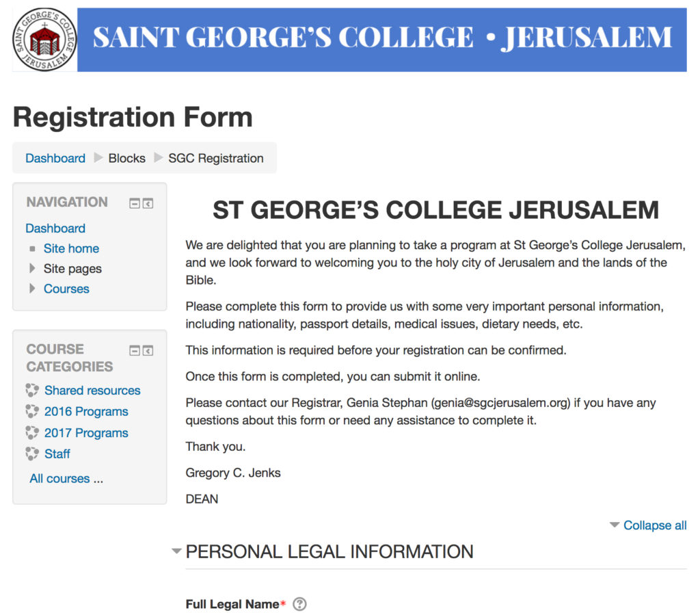
Task: Open Site home link
Action: (71, 248)
